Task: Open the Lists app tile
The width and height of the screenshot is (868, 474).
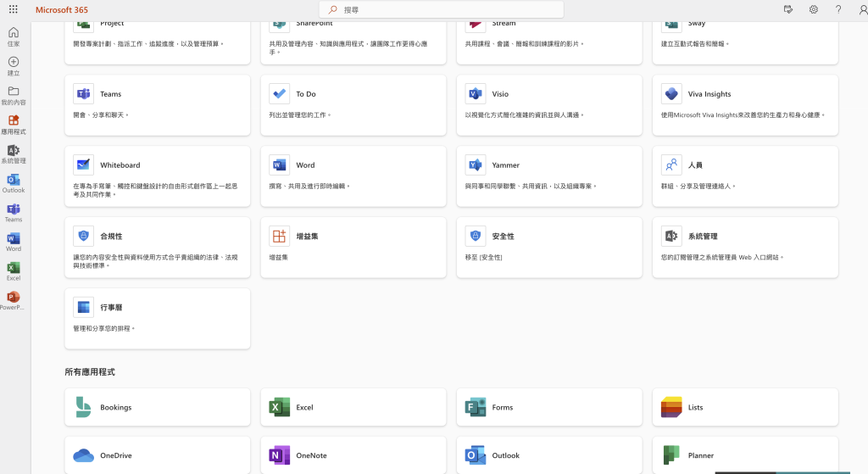Action: pyautogui.click(x=745, y=407)
